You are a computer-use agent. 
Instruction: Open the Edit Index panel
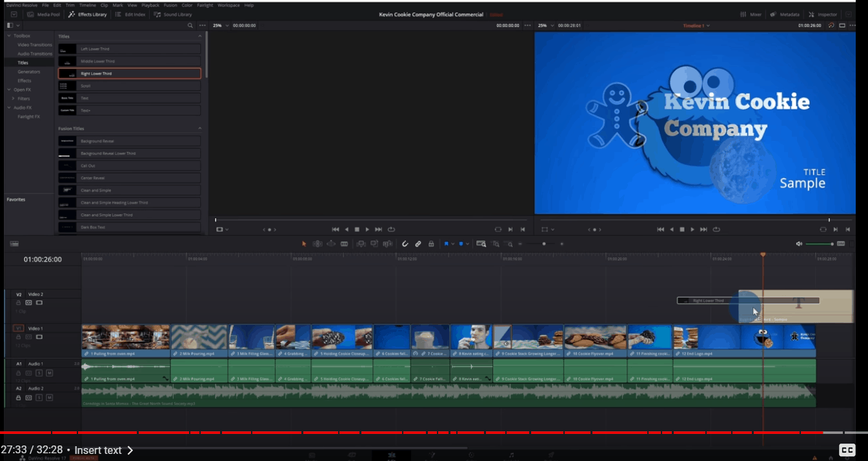tap(130, 14)
